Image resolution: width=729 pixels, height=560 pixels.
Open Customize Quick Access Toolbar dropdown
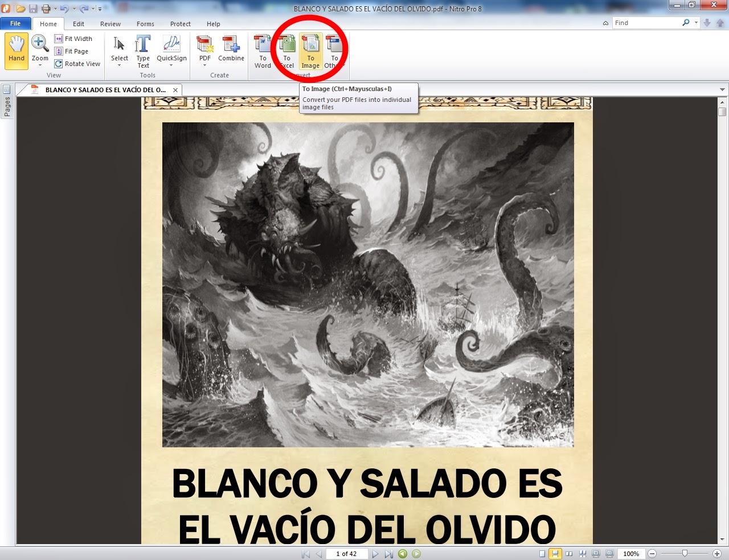point(100,9)
